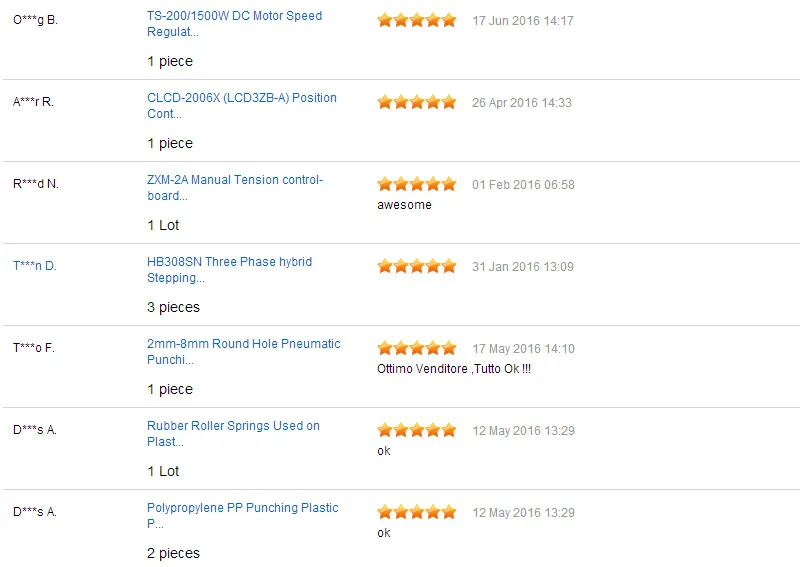Click the "awesome" feedback comment

coord(404,205)
